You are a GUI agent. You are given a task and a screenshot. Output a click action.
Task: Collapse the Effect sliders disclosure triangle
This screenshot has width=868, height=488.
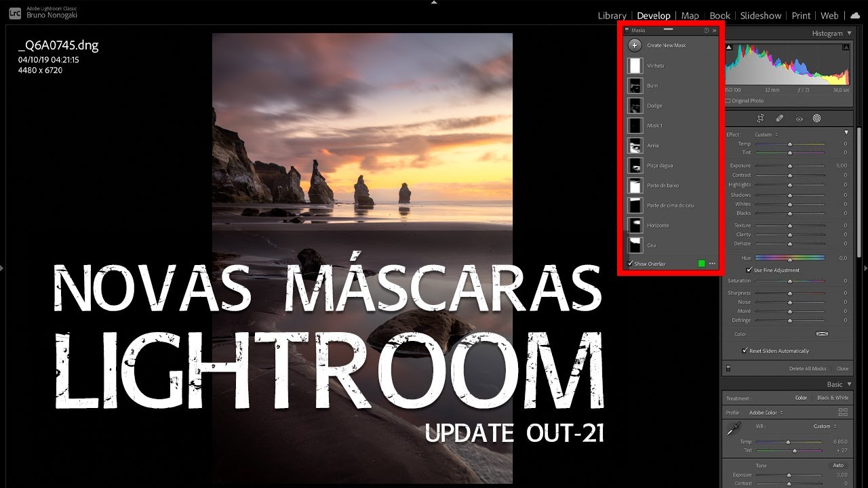[846, 133]
